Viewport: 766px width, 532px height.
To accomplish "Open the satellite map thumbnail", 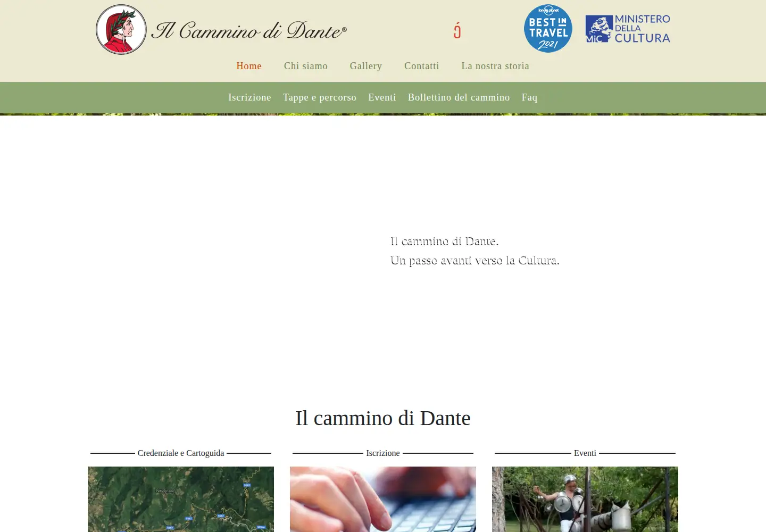I will [x=181, y=499].
